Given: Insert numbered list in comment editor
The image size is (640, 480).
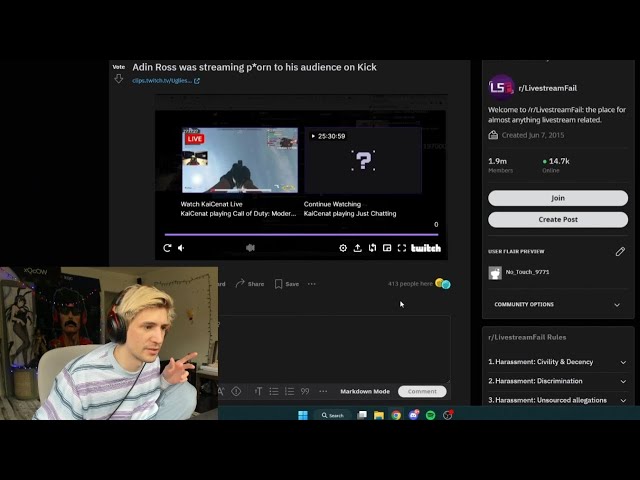Looking at the screenshot, I should click(x=289, y=391).
